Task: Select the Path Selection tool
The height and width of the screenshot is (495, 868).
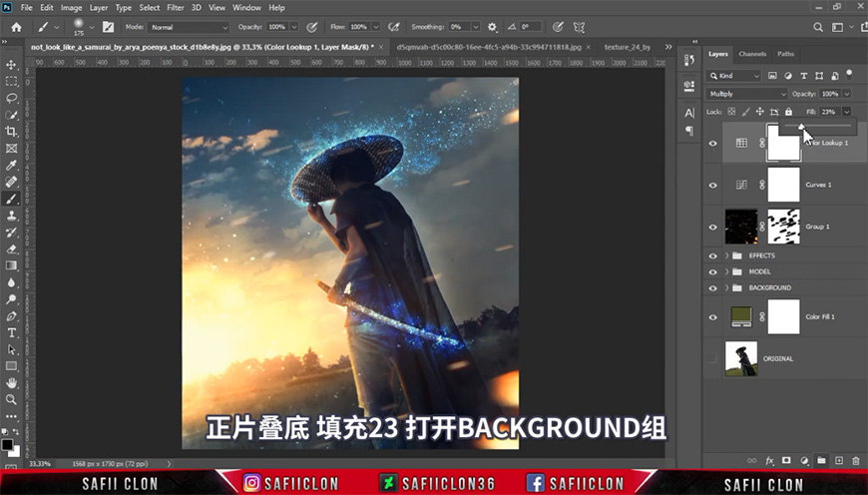Action: (11, 349)
